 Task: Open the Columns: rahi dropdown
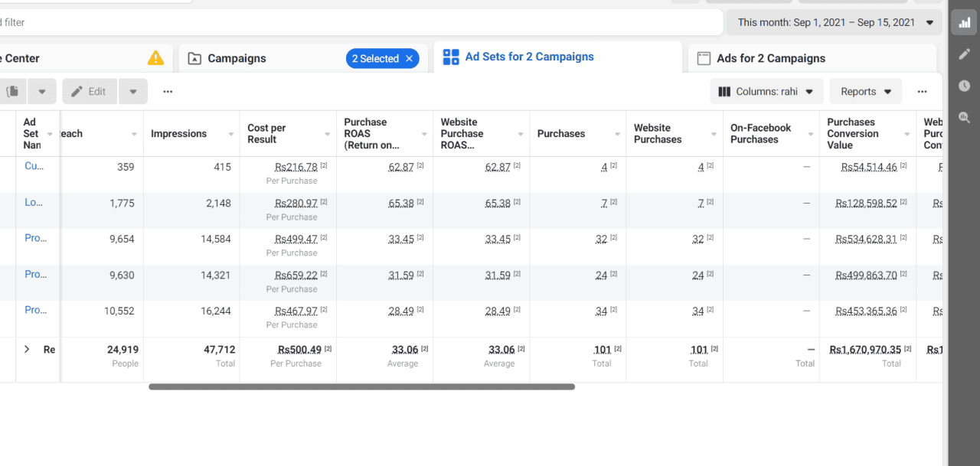click(x=766, y=91)
